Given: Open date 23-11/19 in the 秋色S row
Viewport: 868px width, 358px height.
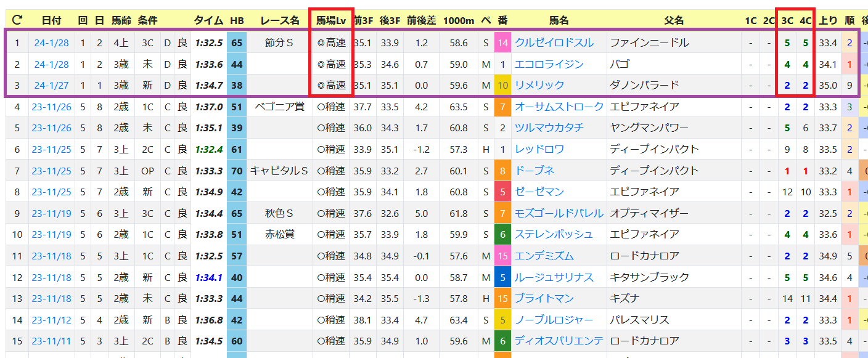Looking at the screenshot, I should 52,213.
